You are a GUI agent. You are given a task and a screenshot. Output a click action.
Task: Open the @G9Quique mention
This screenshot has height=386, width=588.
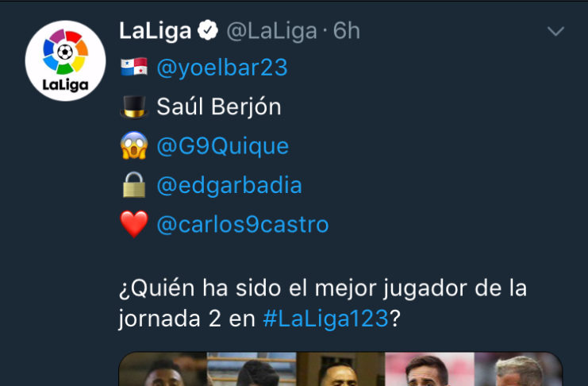click(223, 146)
